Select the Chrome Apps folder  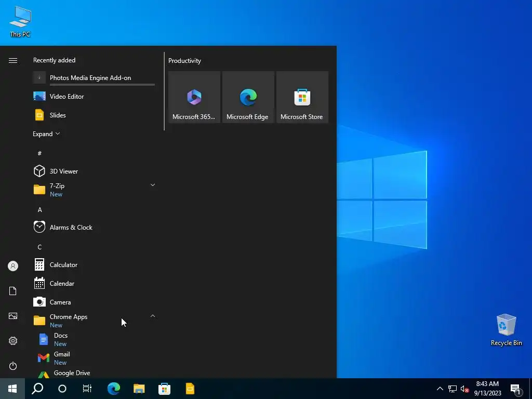[94, 321]
